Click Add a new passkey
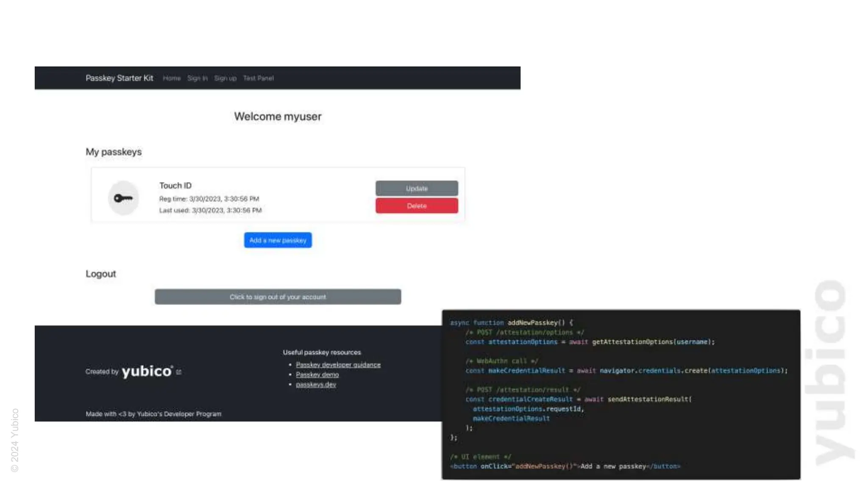This screenshot has width=868, height=488. 278,240
